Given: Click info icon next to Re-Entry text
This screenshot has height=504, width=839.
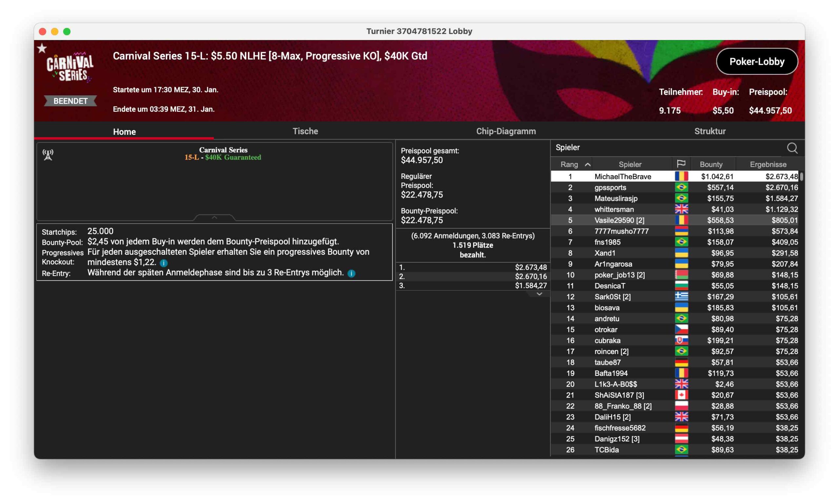Looking at the screenshot, I should pos(351,273).
